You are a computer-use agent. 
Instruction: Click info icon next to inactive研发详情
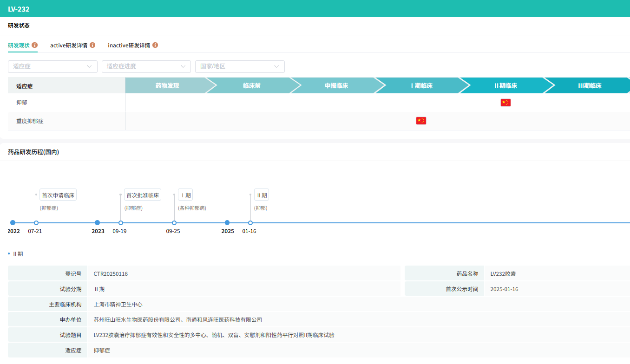155,45
